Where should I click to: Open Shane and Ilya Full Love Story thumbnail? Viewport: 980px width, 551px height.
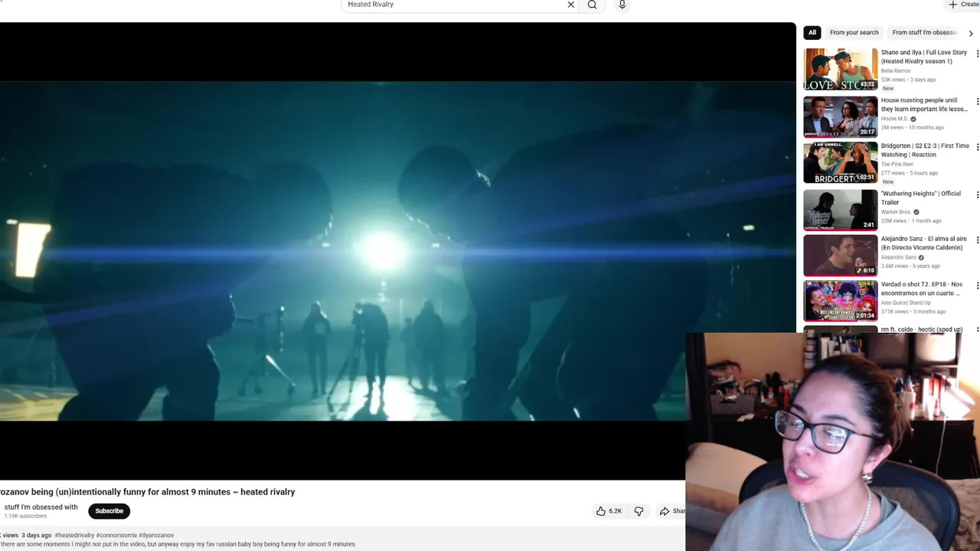point(840,70)
